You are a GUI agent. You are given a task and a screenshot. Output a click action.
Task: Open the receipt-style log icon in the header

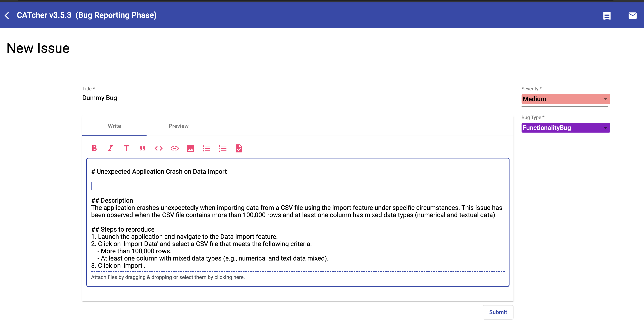pyautogui.click(x=607, y=16)
